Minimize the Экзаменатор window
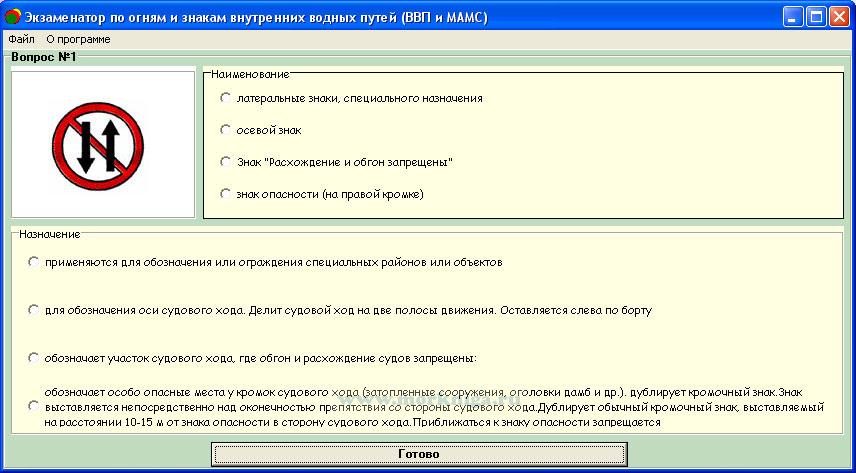The width and height of the screenshot is (856, 473). 792,16
